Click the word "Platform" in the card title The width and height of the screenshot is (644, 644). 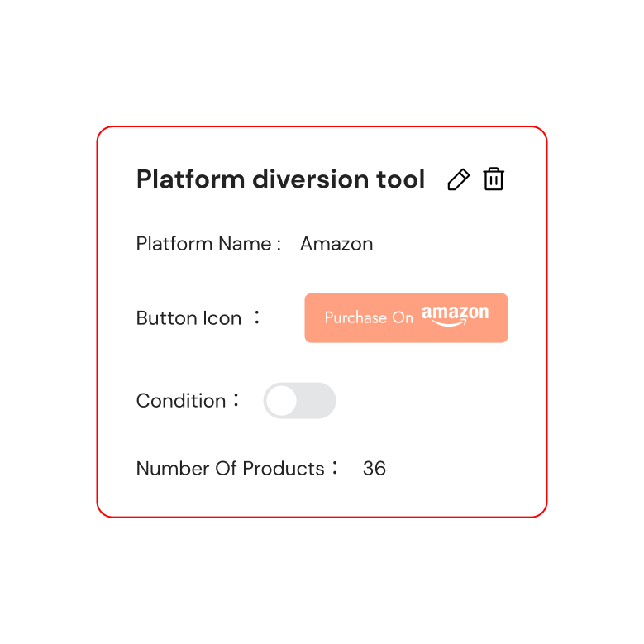coord(190,179)
